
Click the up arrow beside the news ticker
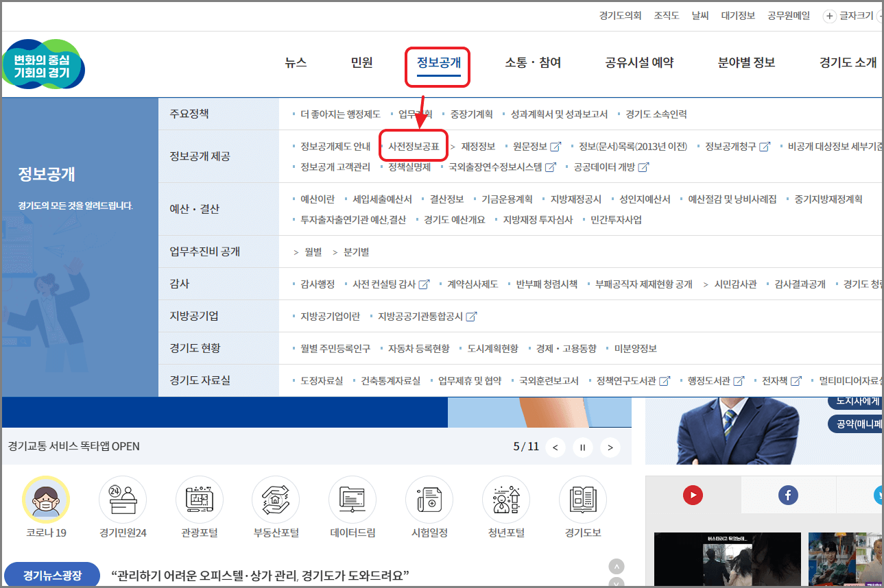(617, 566)
